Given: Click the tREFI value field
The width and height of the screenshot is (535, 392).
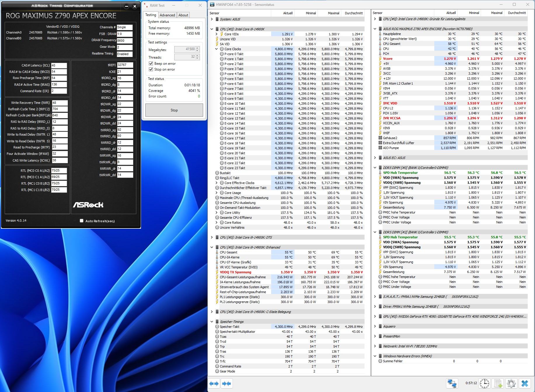Looking at the screenshot, I should click(125, 65).
